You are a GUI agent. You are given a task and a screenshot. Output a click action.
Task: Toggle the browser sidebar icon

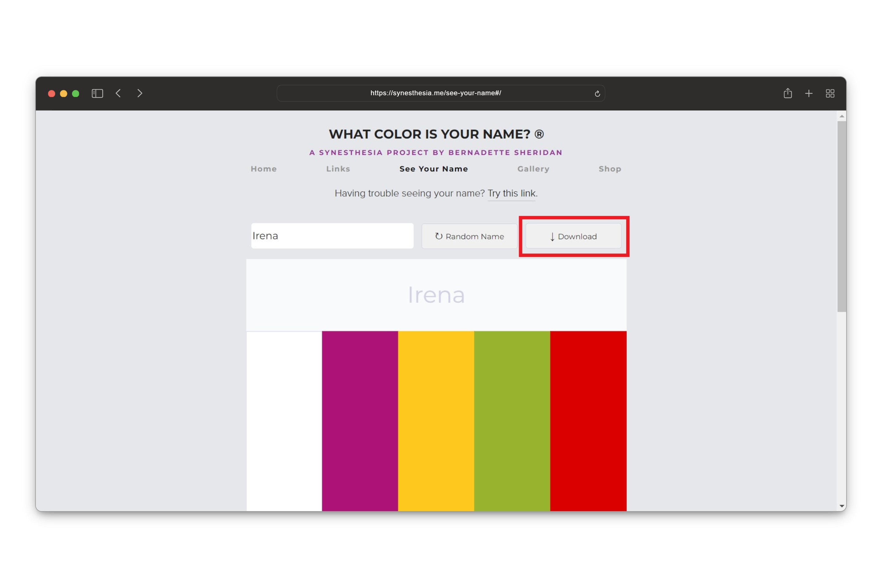[x=97, y=93]
